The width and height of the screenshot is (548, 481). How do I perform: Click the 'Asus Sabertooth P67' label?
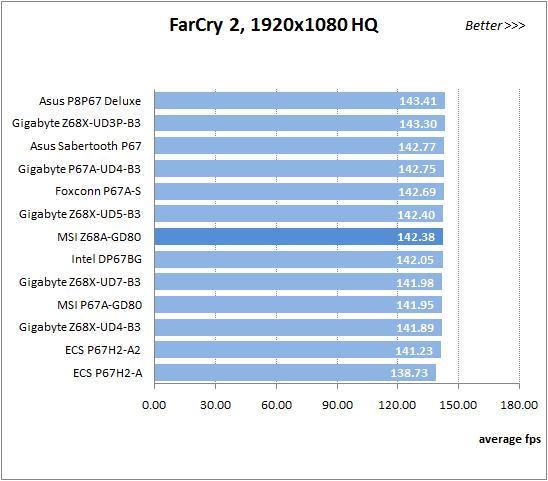click(86, 146)
